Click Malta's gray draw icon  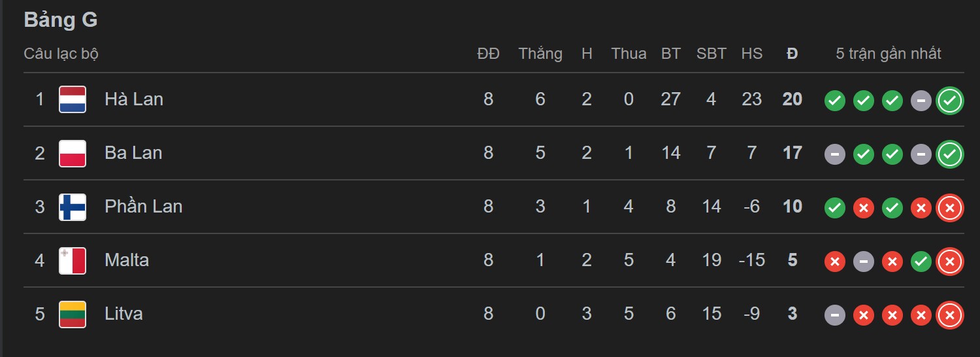864,262
